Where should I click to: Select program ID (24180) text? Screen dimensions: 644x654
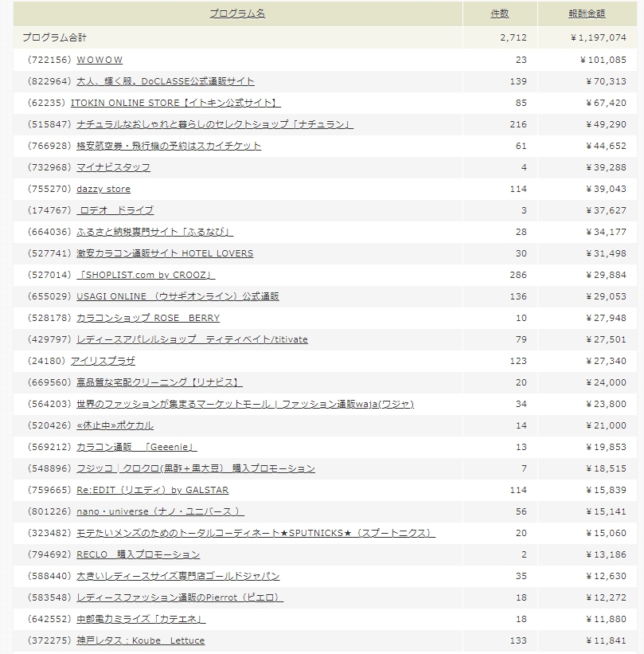click(46, 361)
